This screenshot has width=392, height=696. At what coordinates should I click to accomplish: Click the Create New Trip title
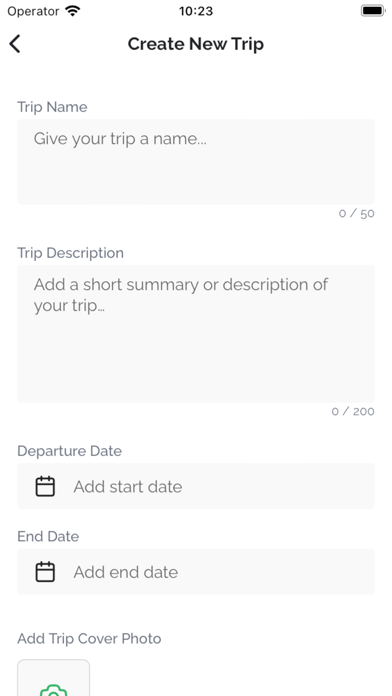196,44
